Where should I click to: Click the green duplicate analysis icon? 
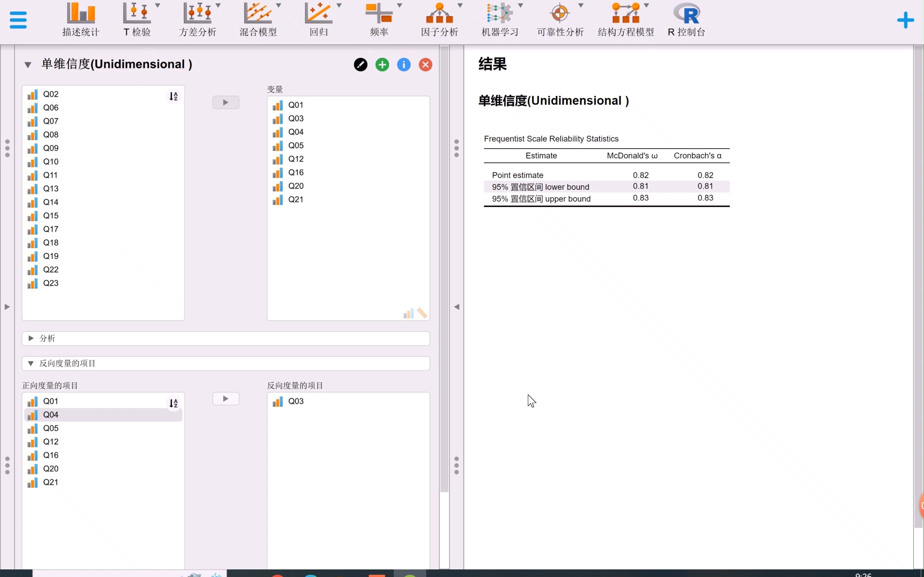coord(382,64)
